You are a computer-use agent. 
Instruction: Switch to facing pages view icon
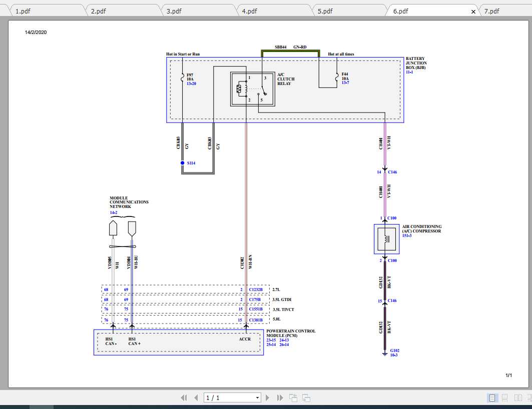(518, 398)
